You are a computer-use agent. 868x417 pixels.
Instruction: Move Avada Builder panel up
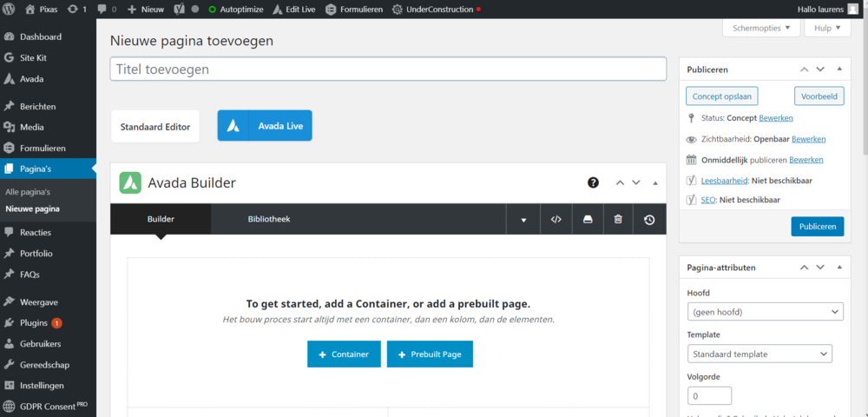click(621, 182)
